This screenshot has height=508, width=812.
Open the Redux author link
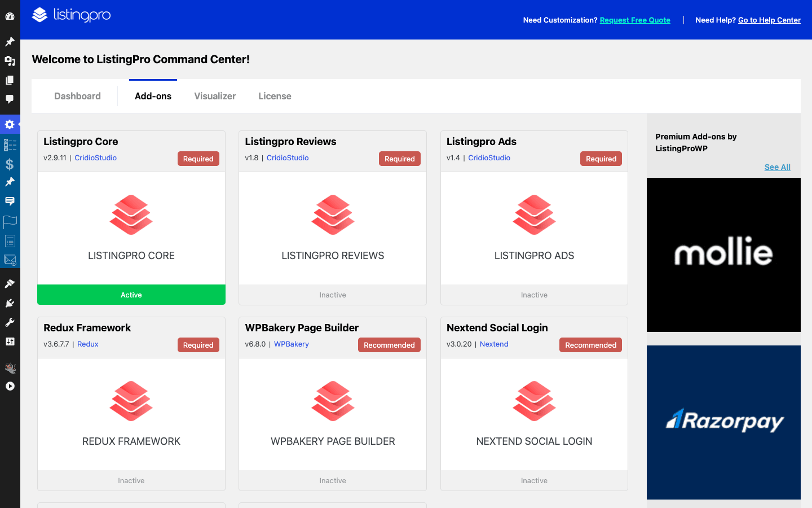pyautogui.click(x=87, y=344)
